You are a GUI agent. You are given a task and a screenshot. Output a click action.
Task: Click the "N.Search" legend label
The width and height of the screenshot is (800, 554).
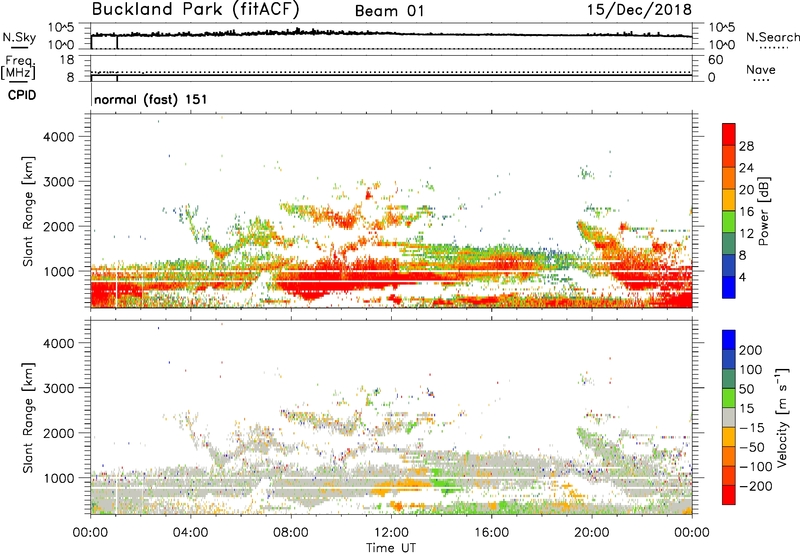tap(773, 37)
